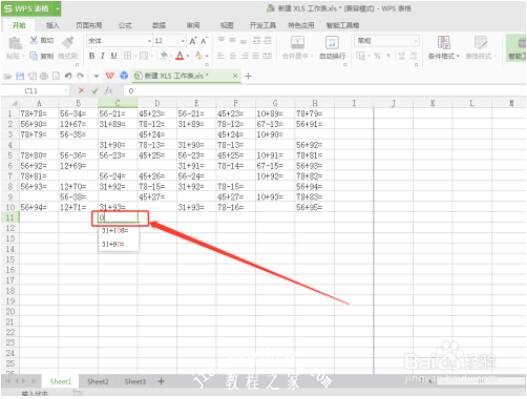Image resolution: width=527 pixels, height=399 pixels.
Task: Click the fill color bucket
Action: [164, 55]
